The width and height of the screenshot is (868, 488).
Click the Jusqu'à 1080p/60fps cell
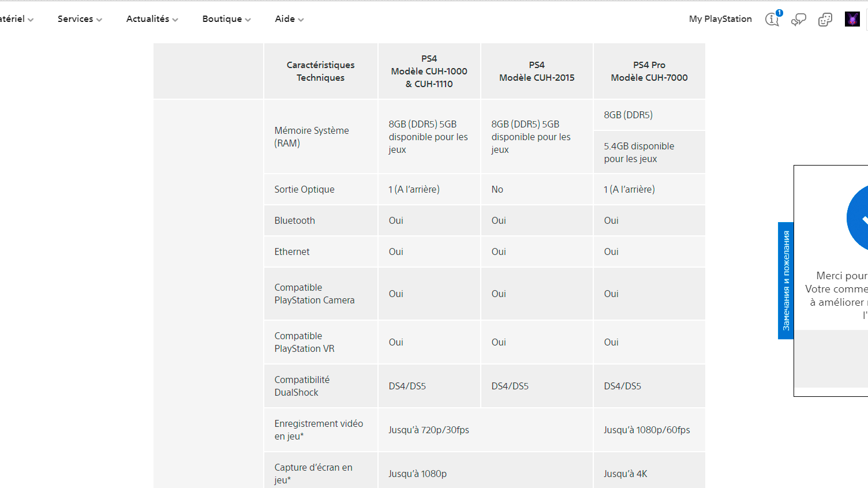coord(647,430)
